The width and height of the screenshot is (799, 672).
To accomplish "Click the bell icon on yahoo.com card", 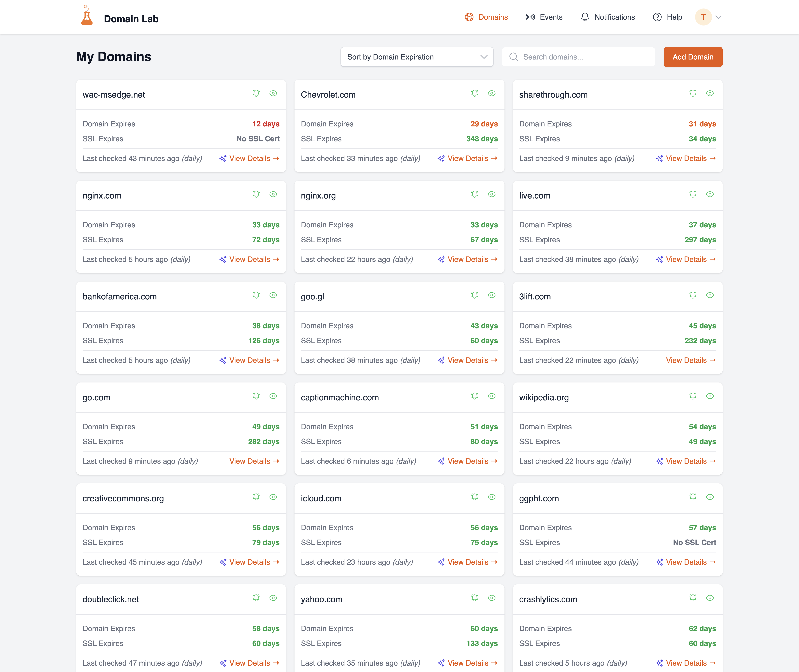I will (x=474, y=598).
